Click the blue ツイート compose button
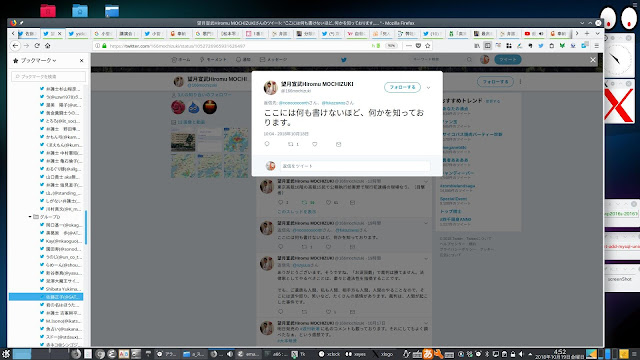640x360 pixels. click(508, 60)
